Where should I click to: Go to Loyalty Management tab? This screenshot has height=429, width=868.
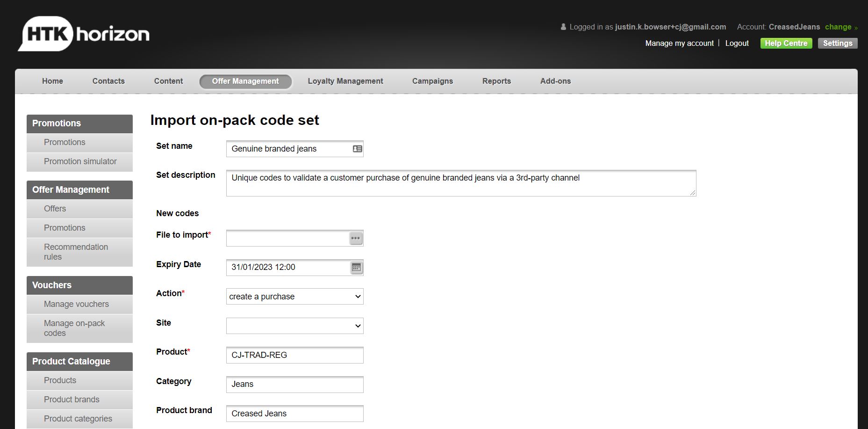pyautogui.click(x=345, y=81)
